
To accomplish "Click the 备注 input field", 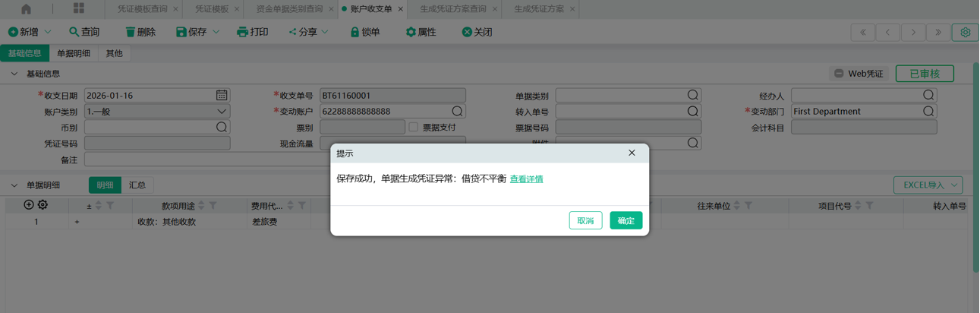I will click(x=205, y=160).
